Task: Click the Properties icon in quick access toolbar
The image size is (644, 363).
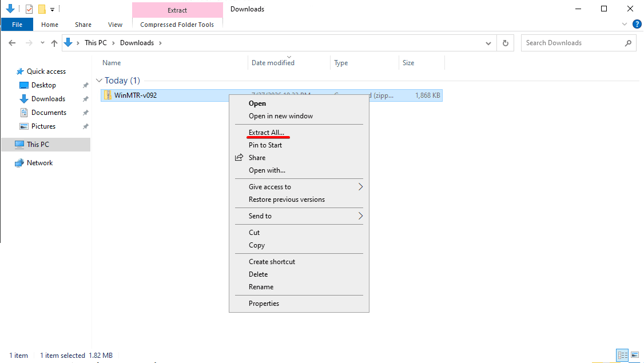Action: tap(29, 9)
